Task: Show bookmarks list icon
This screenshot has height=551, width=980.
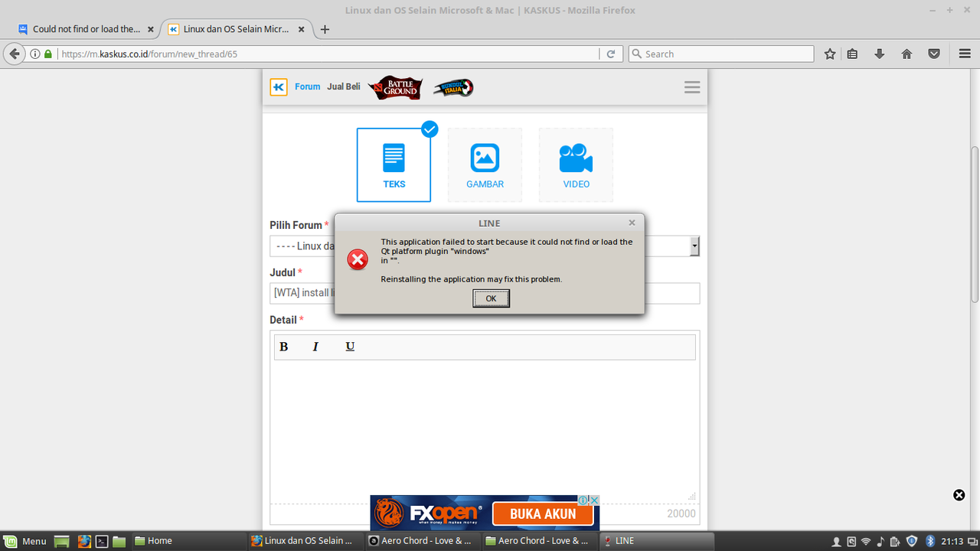Action: (x=853, y=54)
